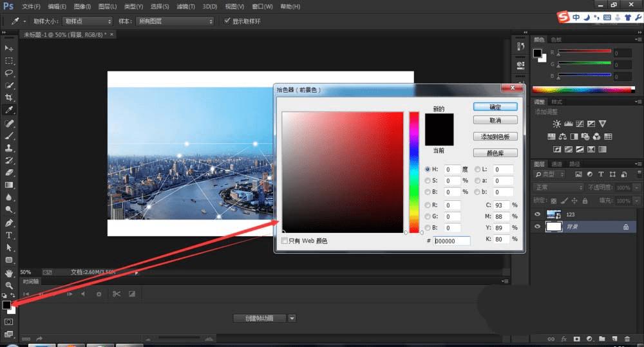Screen dimensions: 644x347
Task: Open the layer Fill dropdown arrow
Action: 636,201
